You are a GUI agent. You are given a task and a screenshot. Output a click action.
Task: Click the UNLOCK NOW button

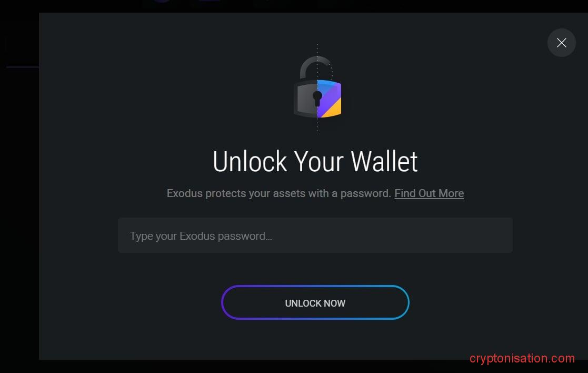point(315,302)
